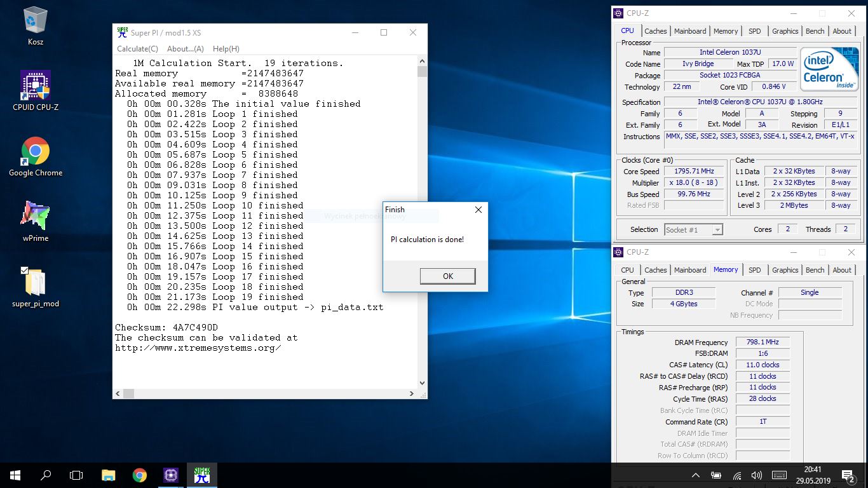Click Super PI horizontal scrollbar right arrow
The image size is (868, 488).
[x=412, y=394]
